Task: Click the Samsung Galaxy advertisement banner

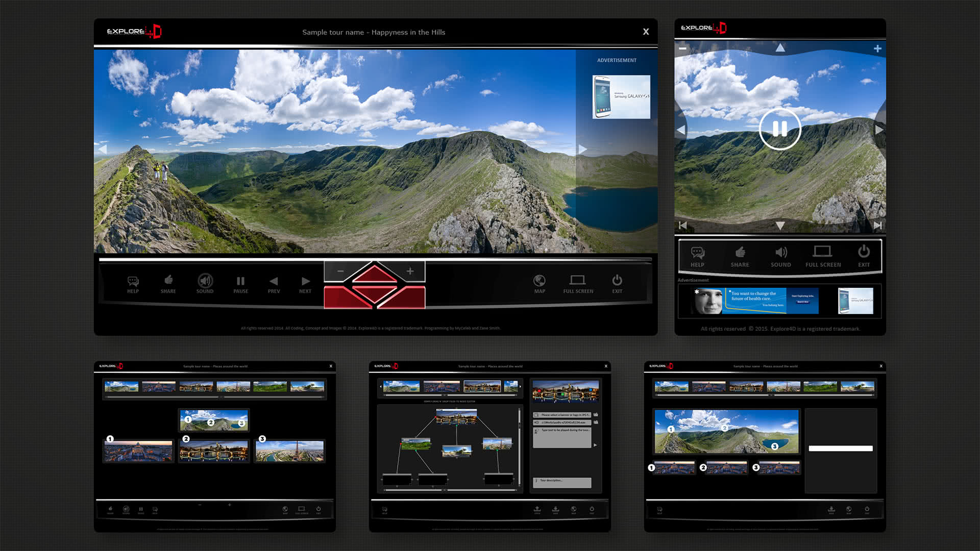Action: click(x=621, y=97)
